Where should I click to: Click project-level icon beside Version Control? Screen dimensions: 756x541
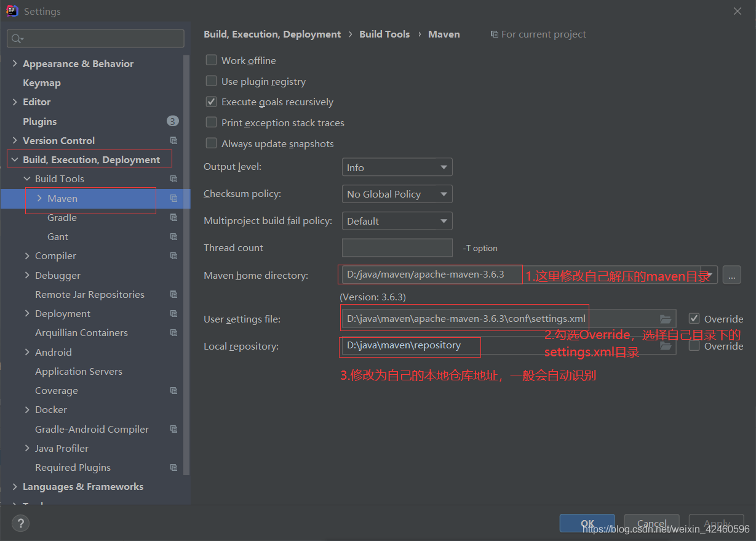click(173, 140)
